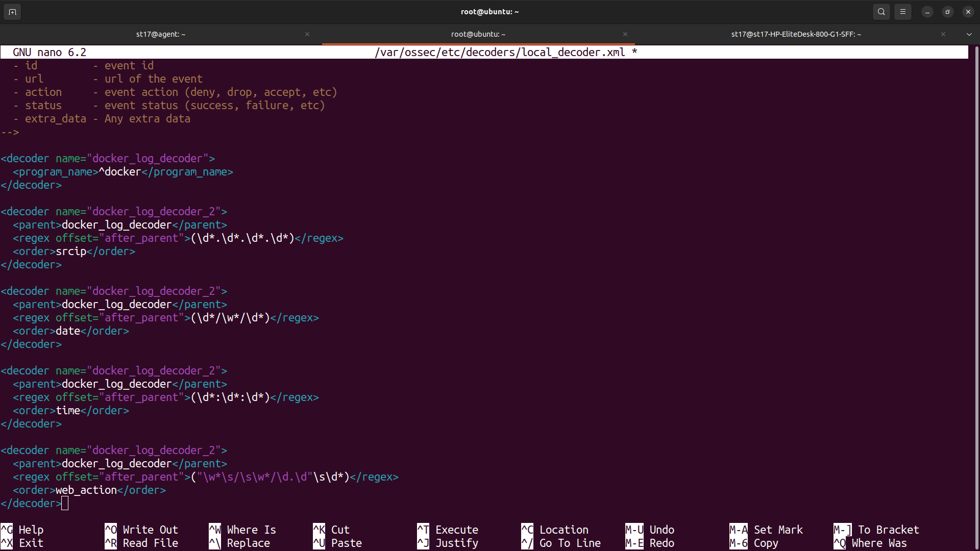980x551 pixels.
Task: Click the Where Was shortcut
Action: [870, 543]
